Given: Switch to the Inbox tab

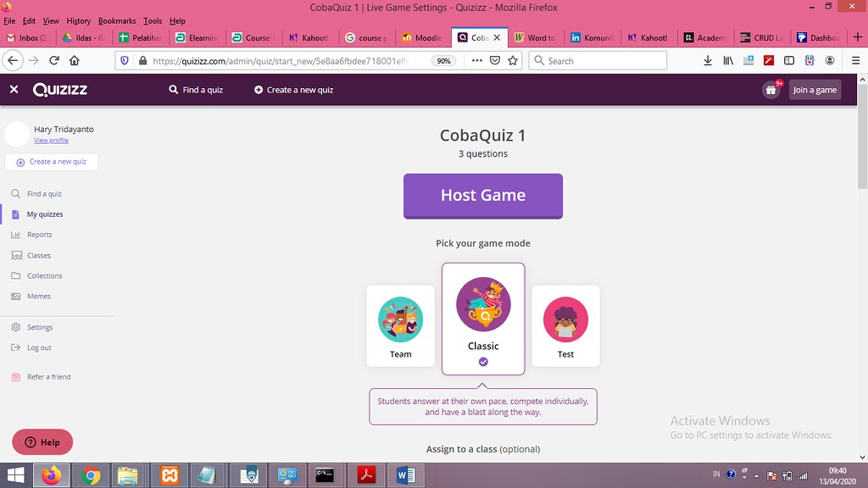Looking at the screenshot, I should (28, 37).
